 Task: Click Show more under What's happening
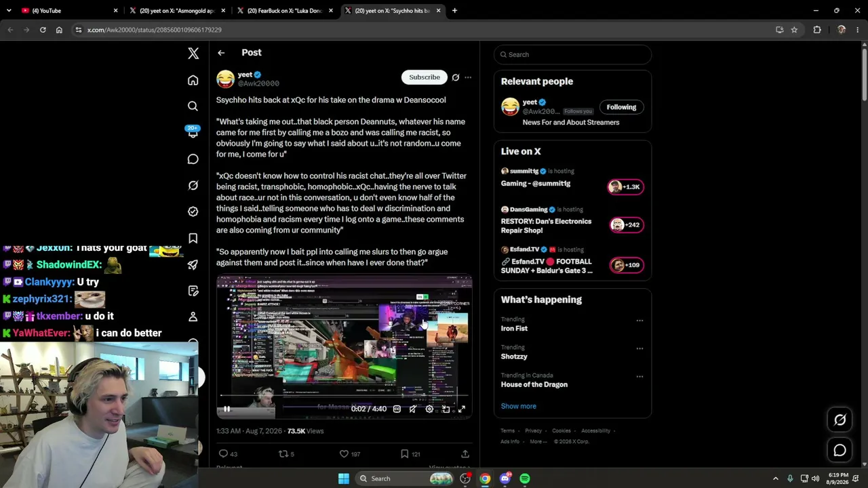tap(519, 407)
